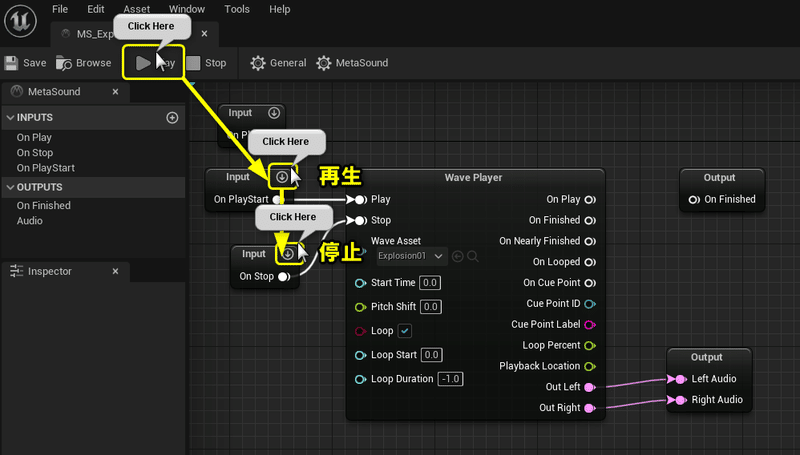Add a new input with plus icon
This screenshot has height=455, width=800.
[172, 118]
